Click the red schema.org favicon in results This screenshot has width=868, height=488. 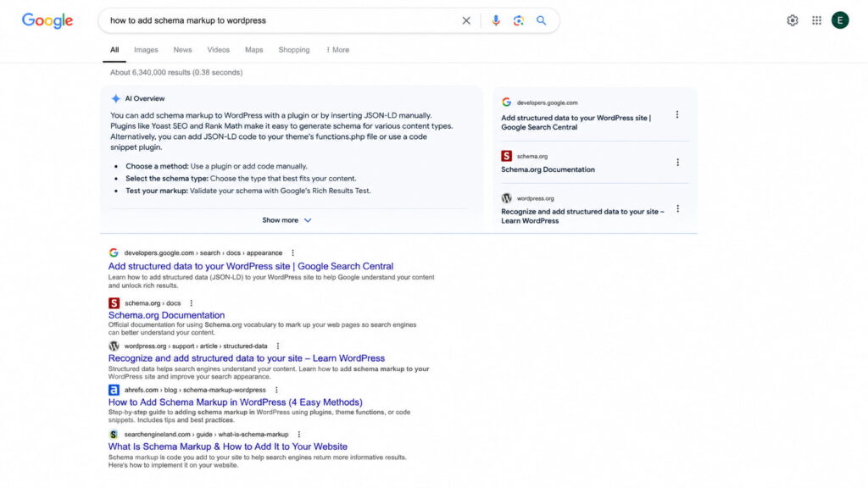(x=114, y=303)
